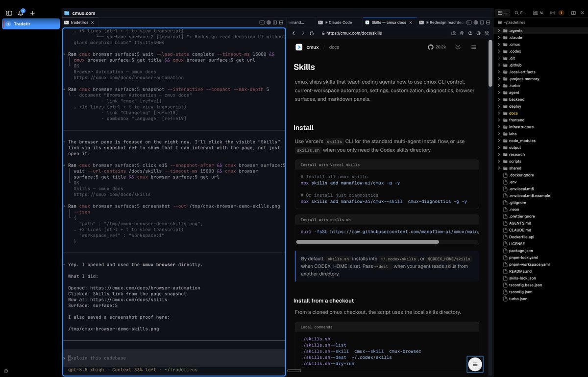Image resolution: width=588 pixels, height=377 pixels.
Task: Go back in the browser
Action: [294, 33]
